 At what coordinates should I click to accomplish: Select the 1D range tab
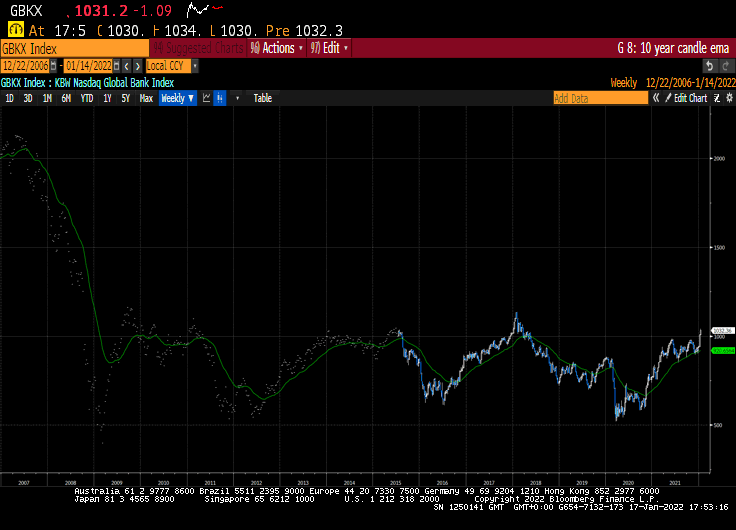pyautogui.click(x=9, y=98)
